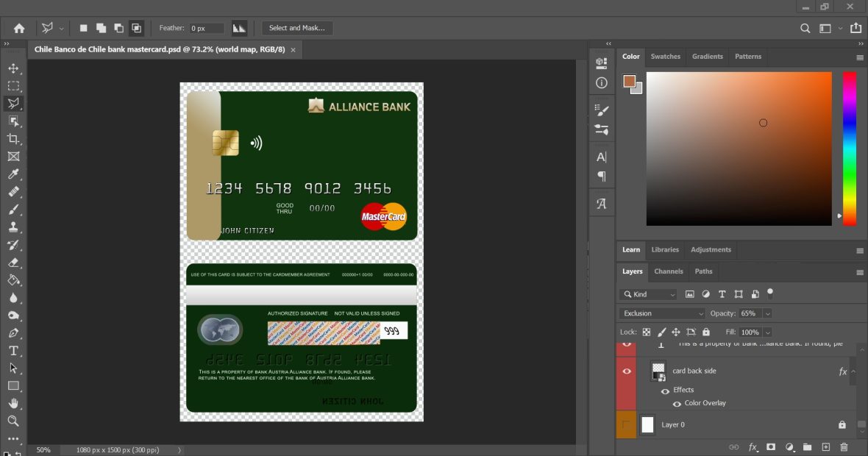868x456 pixels.
Task: Click the hue spectrum slider
Action: tap(849, 149)
